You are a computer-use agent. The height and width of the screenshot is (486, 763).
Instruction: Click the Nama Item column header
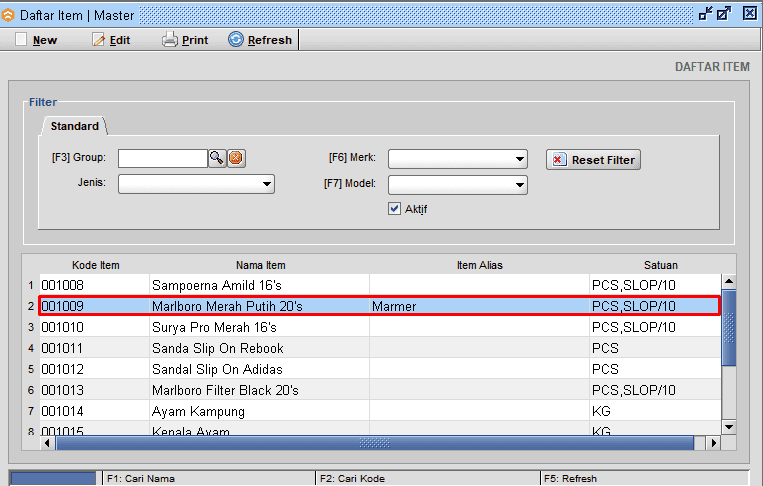260,265
